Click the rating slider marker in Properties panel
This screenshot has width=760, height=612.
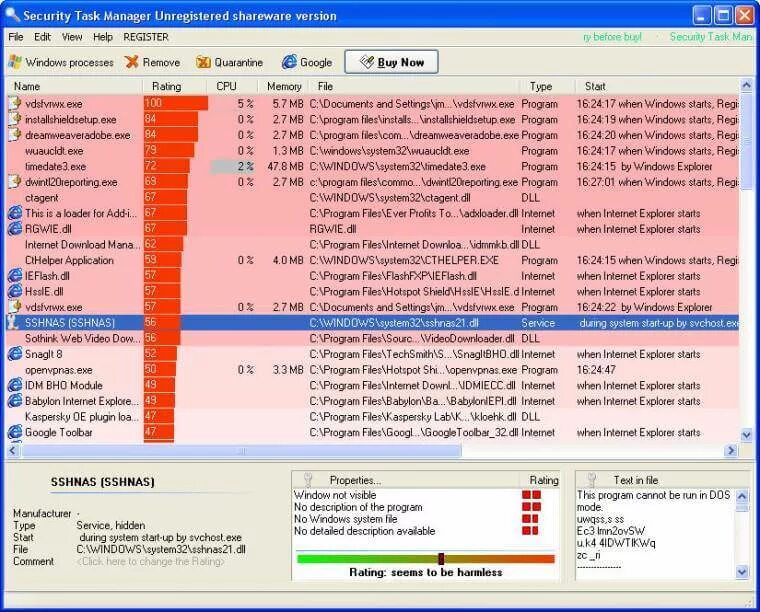tap(441, 559)
